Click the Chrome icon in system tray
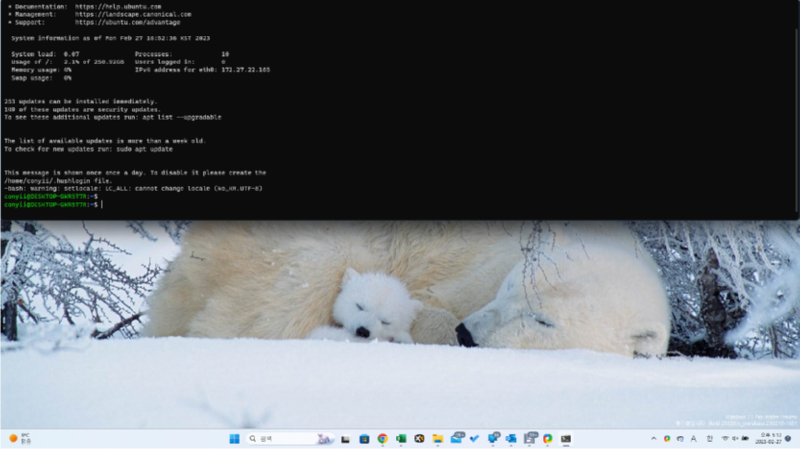800x450 pixels. coord(667,438)
